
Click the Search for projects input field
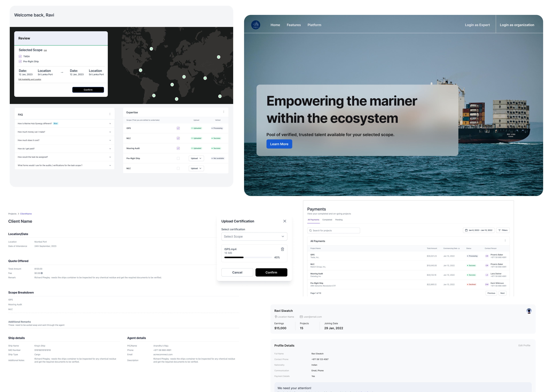coord(333,230)
